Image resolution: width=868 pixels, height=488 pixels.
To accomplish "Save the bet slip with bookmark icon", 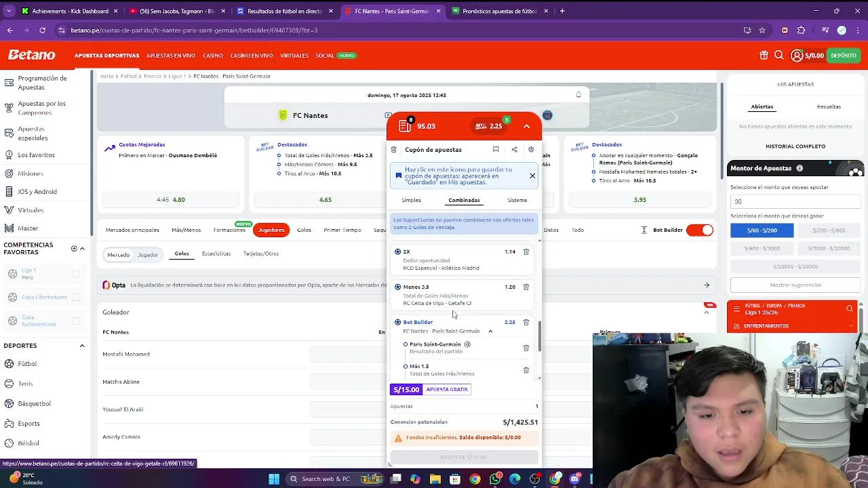I will coord(496,150).
